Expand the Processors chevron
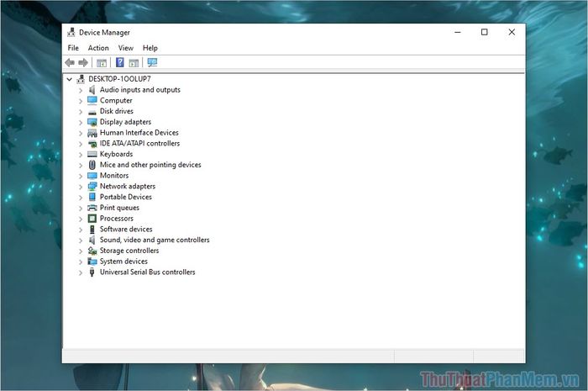This screenshot has width=588, height=391. 81,219
